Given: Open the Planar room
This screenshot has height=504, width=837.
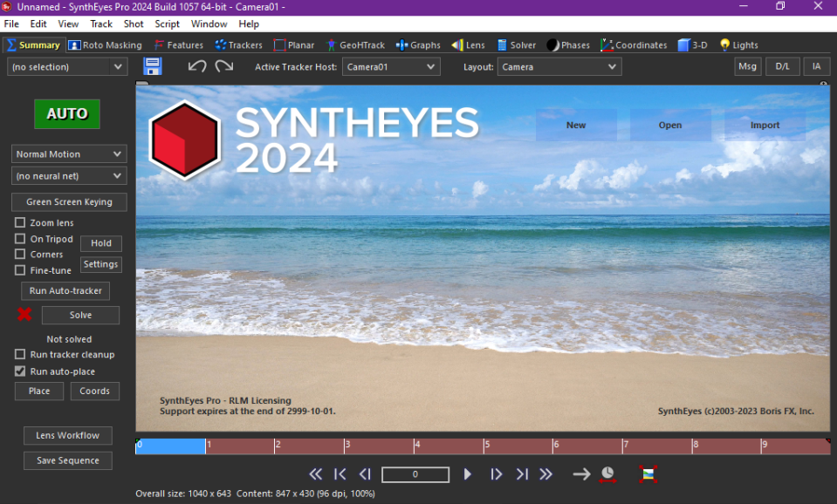Looking at the screenshot, I should [x=293, y=44].
